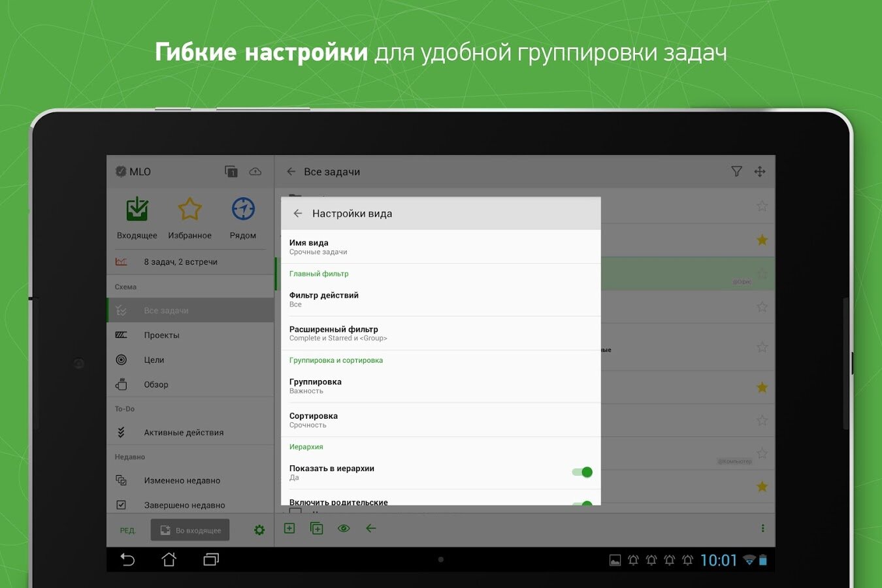
Task: Click the РЕД. edit button
Action: coord(127,531)
